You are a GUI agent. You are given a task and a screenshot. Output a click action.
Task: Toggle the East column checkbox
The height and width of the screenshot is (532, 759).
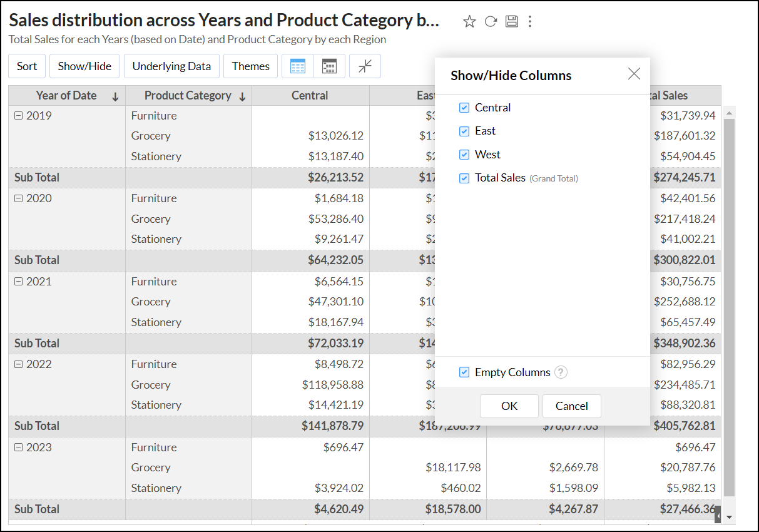click(464, 131)
